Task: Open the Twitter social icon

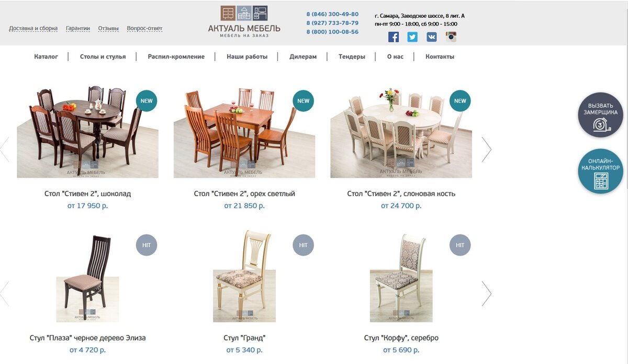Action: 412,37
